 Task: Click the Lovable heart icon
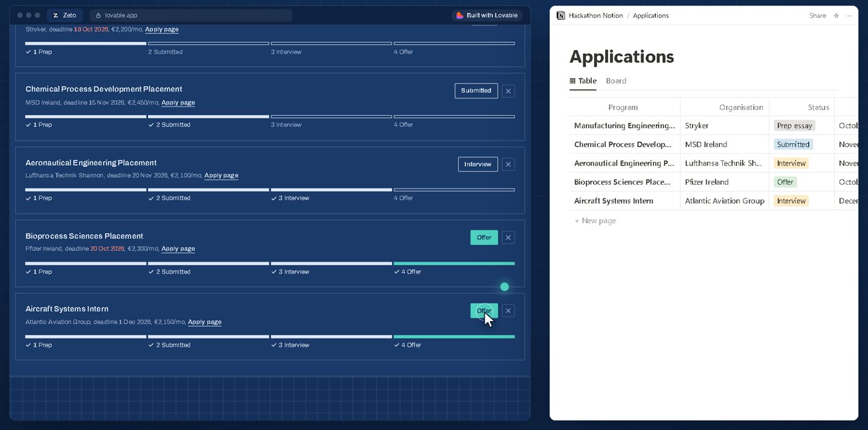coord(459,15)
